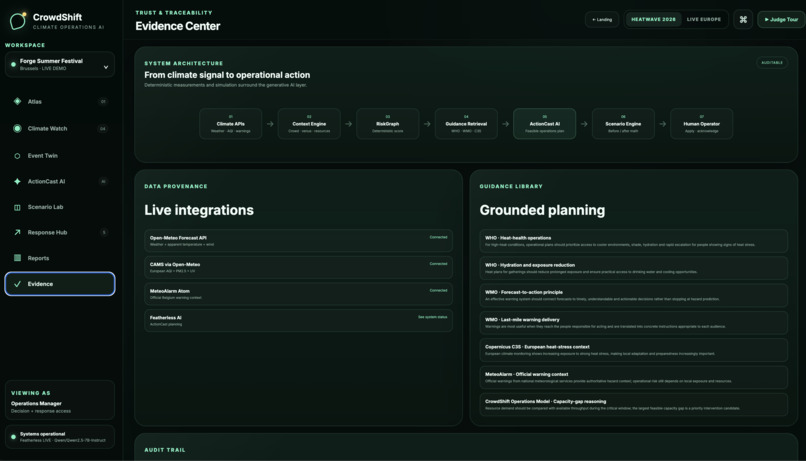Screen dimensions: 806x461
Task: Click the Open-Meteo Forecast API integration row
Action: point(299,241)
